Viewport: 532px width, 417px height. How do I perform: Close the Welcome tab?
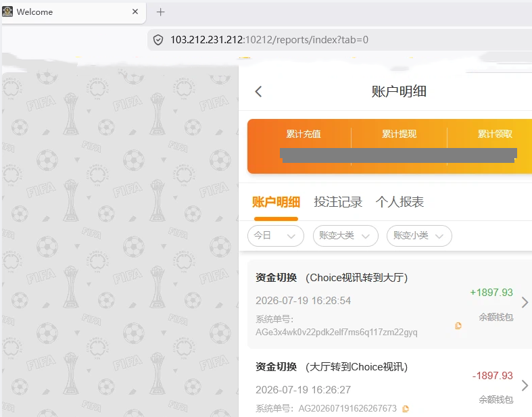(135, 12)
